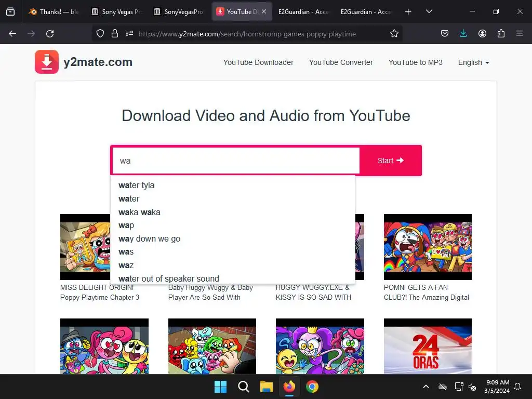The image size is (532, 399).
Task: Click the 'POMNI GETS A FAN CLUB' title
Action: coord(426,292)
